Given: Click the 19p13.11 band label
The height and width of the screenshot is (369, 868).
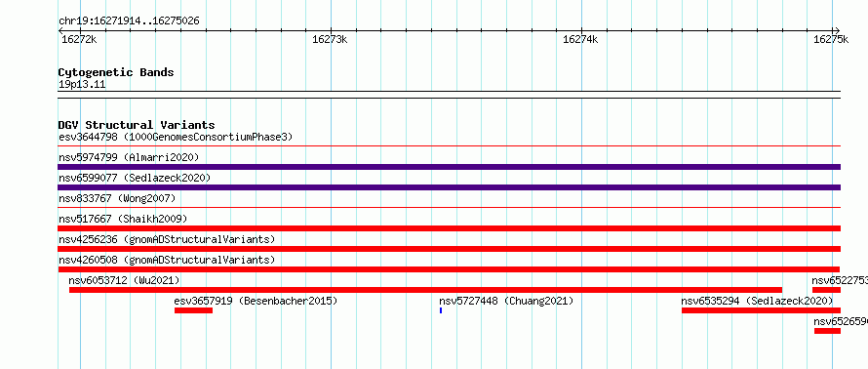Looking at the screenshot, I should (82, 85).
